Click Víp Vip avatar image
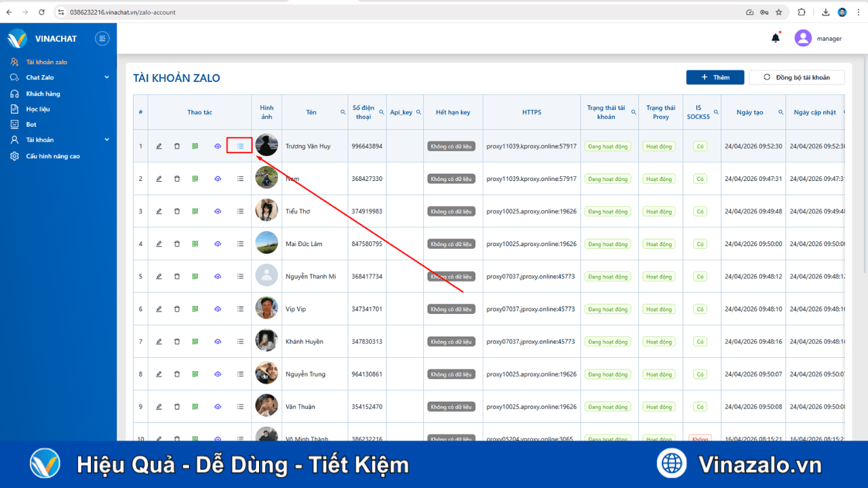868x488 pixels. (267, 308)
